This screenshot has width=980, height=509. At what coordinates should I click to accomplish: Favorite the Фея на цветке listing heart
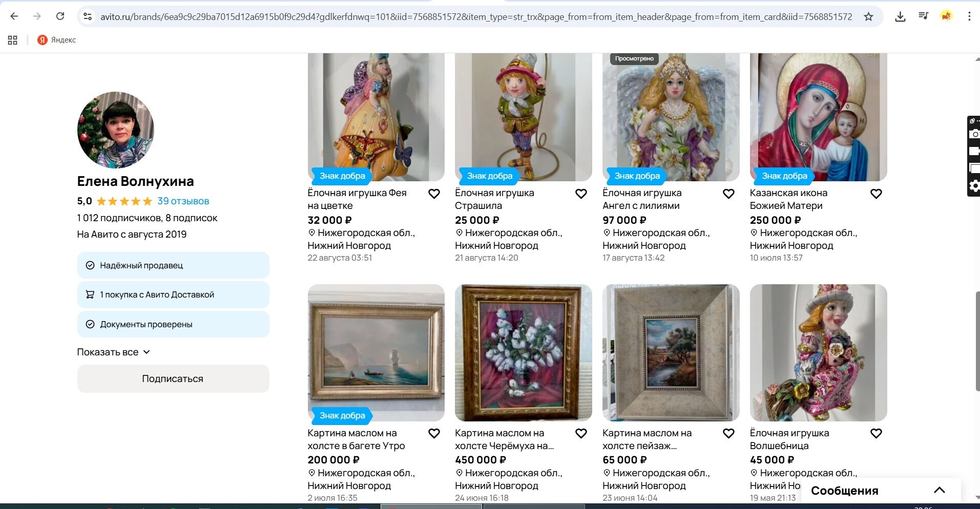[434, 194]
